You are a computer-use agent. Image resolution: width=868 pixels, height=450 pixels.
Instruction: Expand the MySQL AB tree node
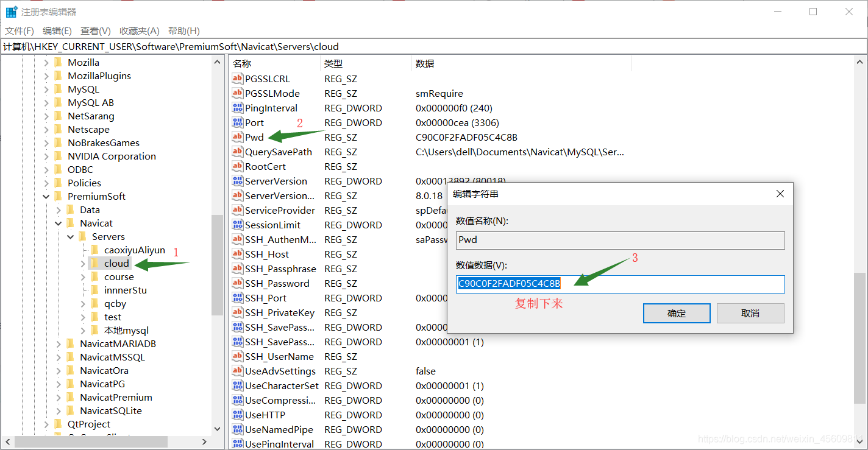point(46,102)
